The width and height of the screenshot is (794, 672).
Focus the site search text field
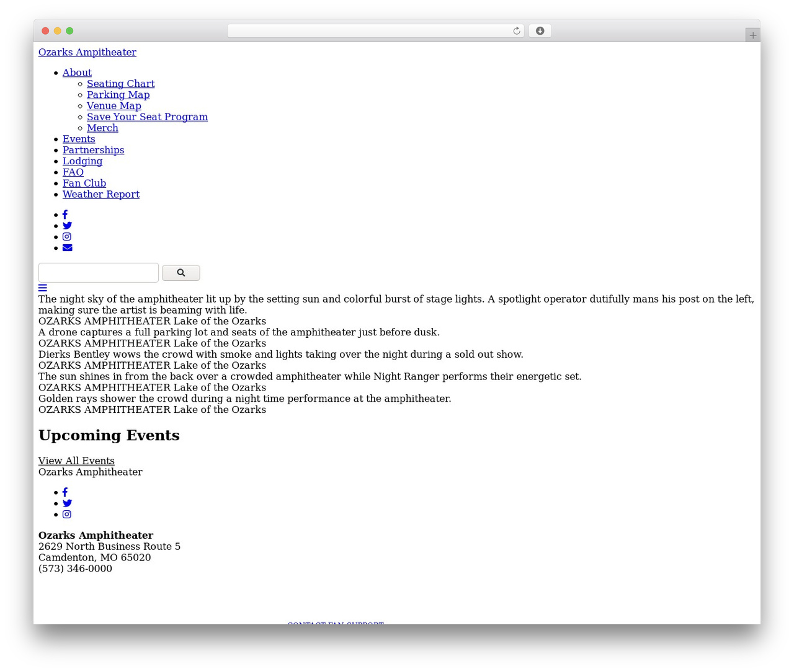(x=99, y=273)
